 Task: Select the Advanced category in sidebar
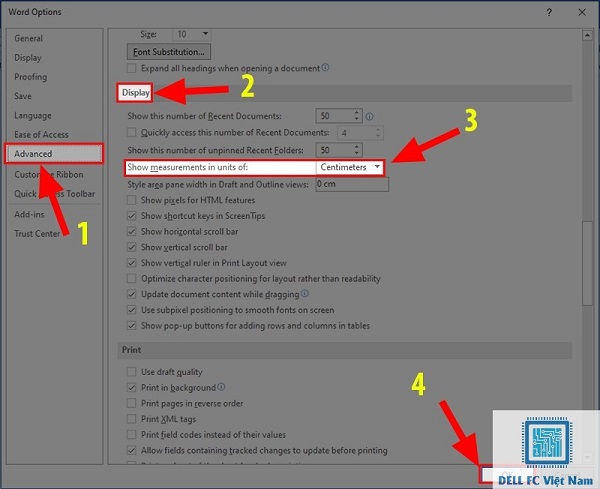point(34,154)
